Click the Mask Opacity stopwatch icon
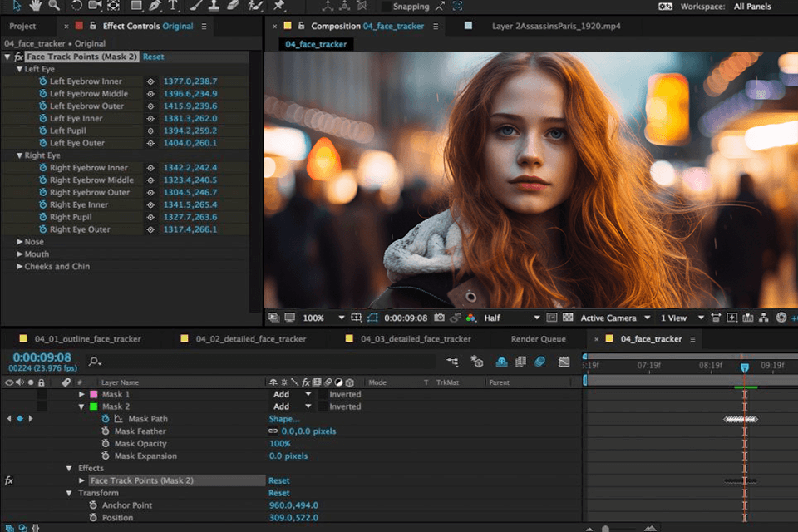This screenshot has height=532, width=798. coord(106,444)
